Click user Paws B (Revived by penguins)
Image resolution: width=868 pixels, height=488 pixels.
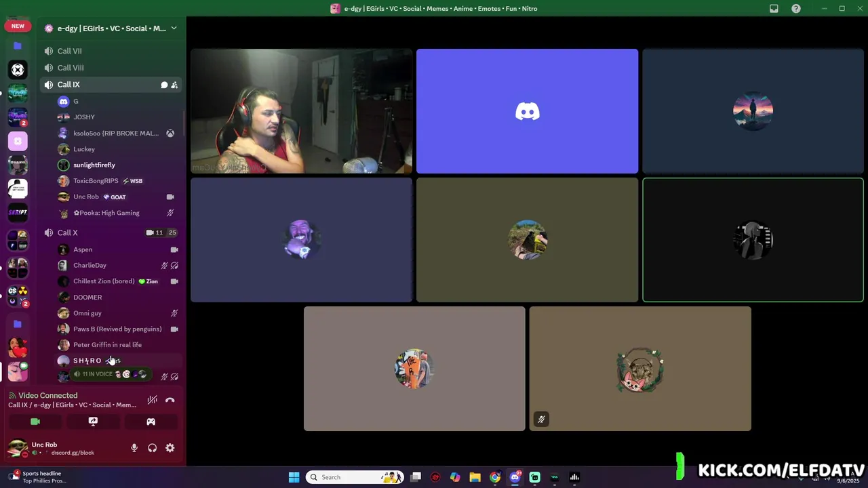click(119, 329)
